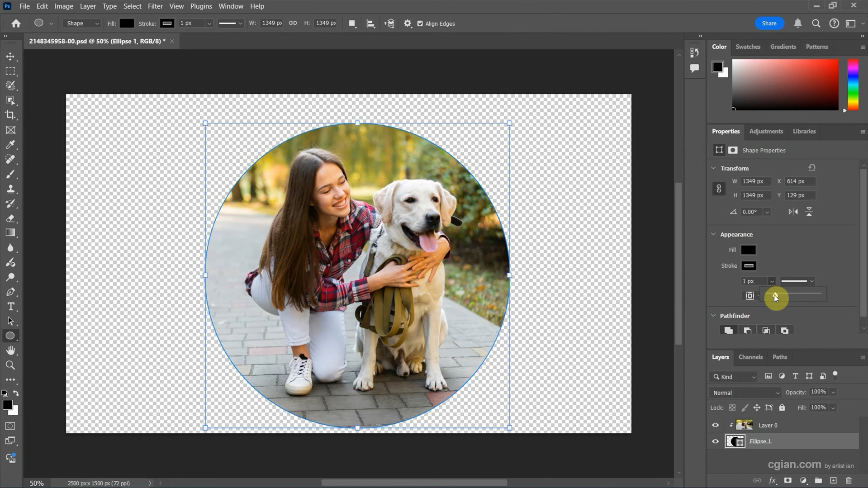The width and height of the screenshot is (868, 488).
Task: Collapse the Pathfinder section
Action: point(713,315)
